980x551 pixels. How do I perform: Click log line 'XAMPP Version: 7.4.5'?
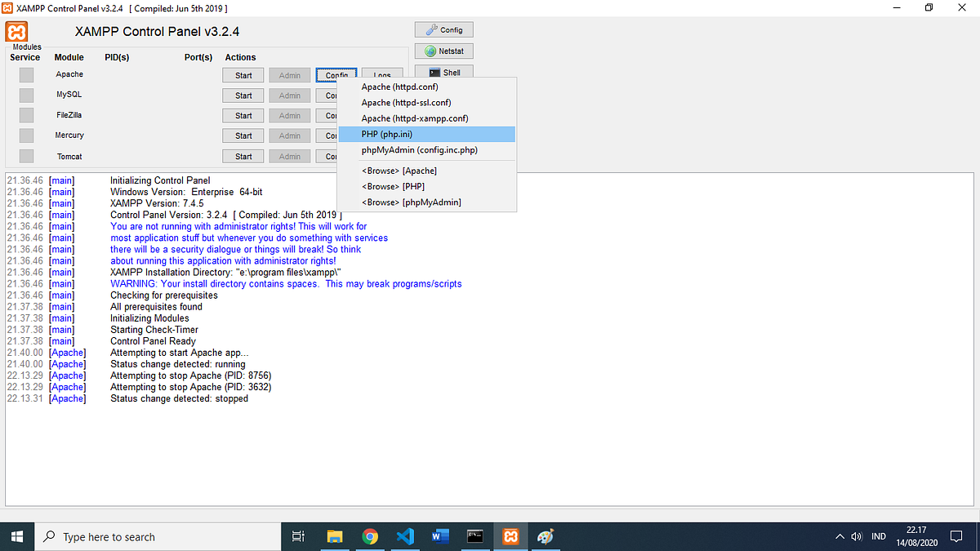tap(157, 203)
